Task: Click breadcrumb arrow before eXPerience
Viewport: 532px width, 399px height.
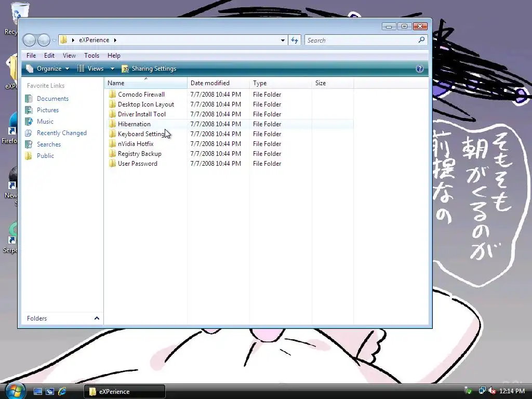Action: tap(73, 40)
